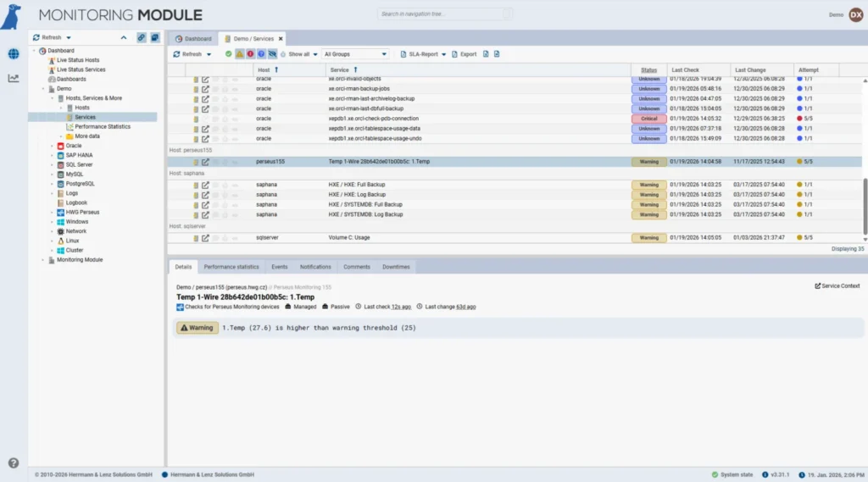Click the Hermann & Lenz Solutions GmbH footer link
Viewport: 868px width, 482px height.
pyautogui.click(x=212, y=475)
